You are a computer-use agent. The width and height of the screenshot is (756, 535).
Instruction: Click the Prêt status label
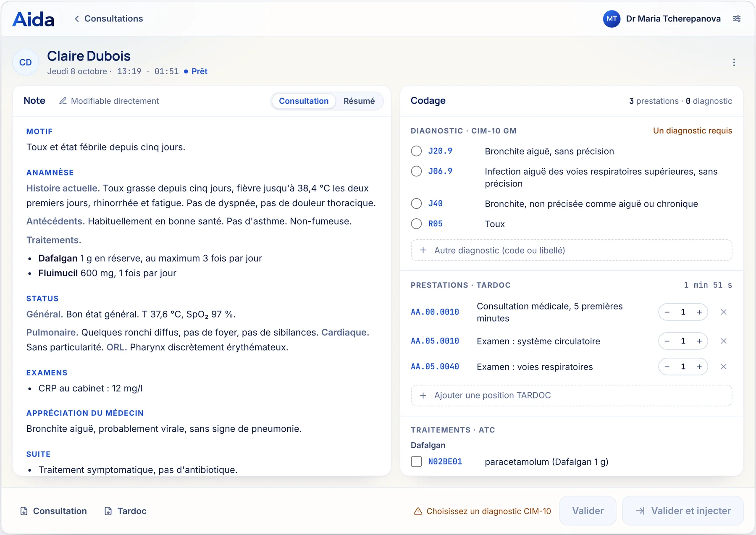[x=199, y=71]
